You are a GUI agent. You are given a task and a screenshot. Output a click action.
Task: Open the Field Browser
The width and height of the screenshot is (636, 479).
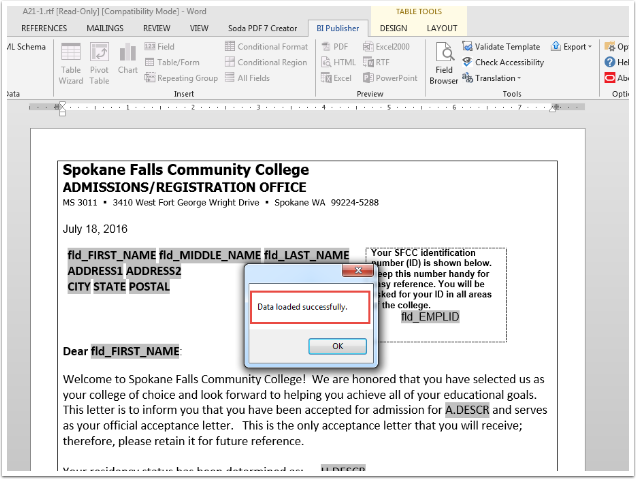(444, 64)
